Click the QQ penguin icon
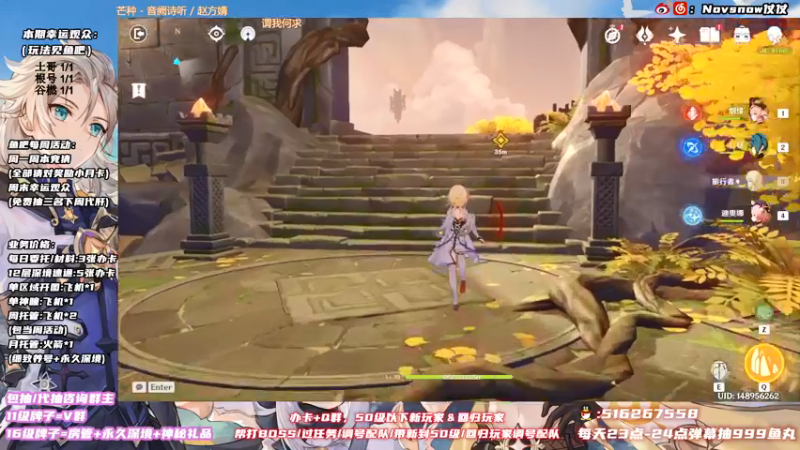The height and width of the screenshot is (450, 800). tap(586, 413)
